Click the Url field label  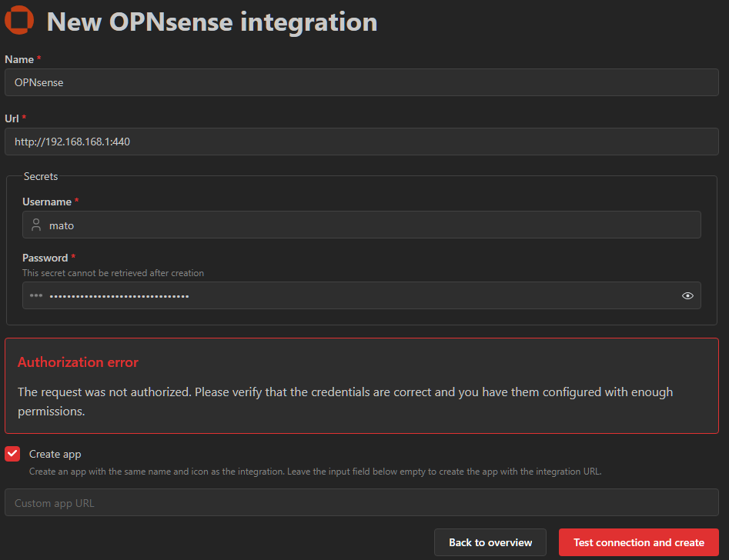[x=12, y=118]
